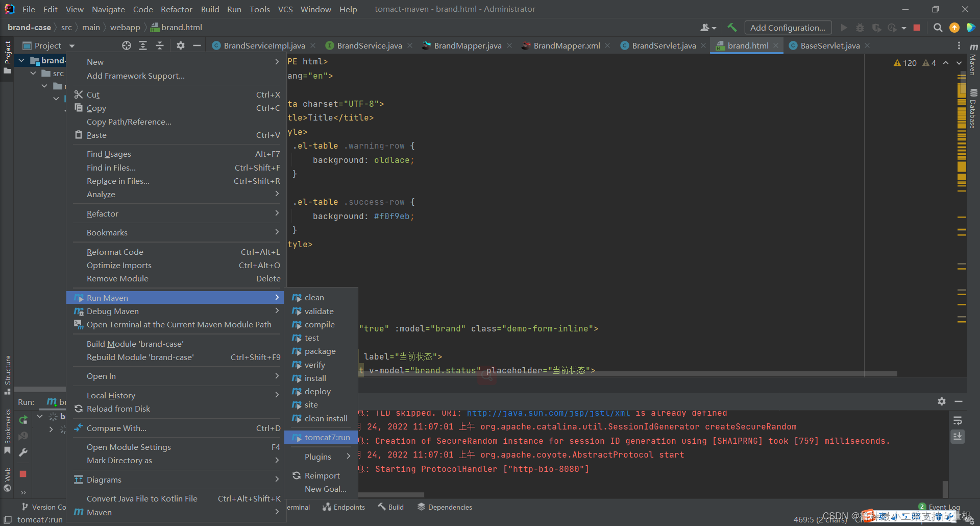Click the editor horizontal scrollbar

pos(628,374)
